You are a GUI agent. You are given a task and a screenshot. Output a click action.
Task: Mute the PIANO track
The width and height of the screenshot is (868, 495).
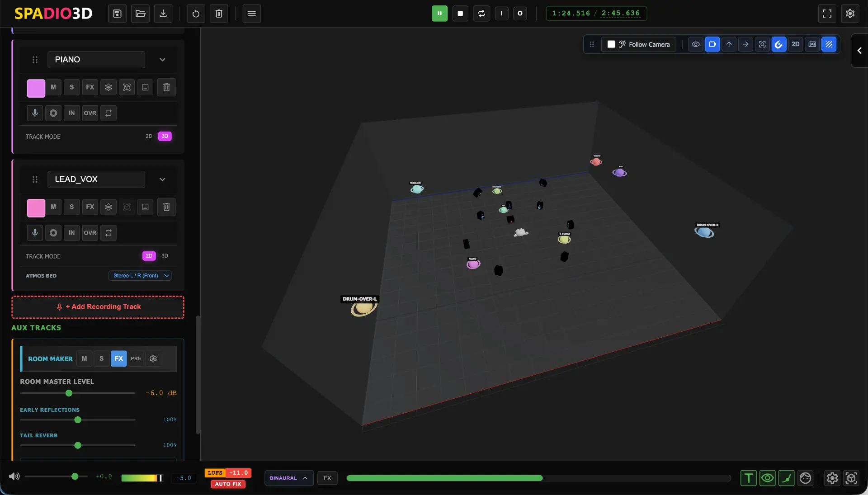(x=53, y=87)
